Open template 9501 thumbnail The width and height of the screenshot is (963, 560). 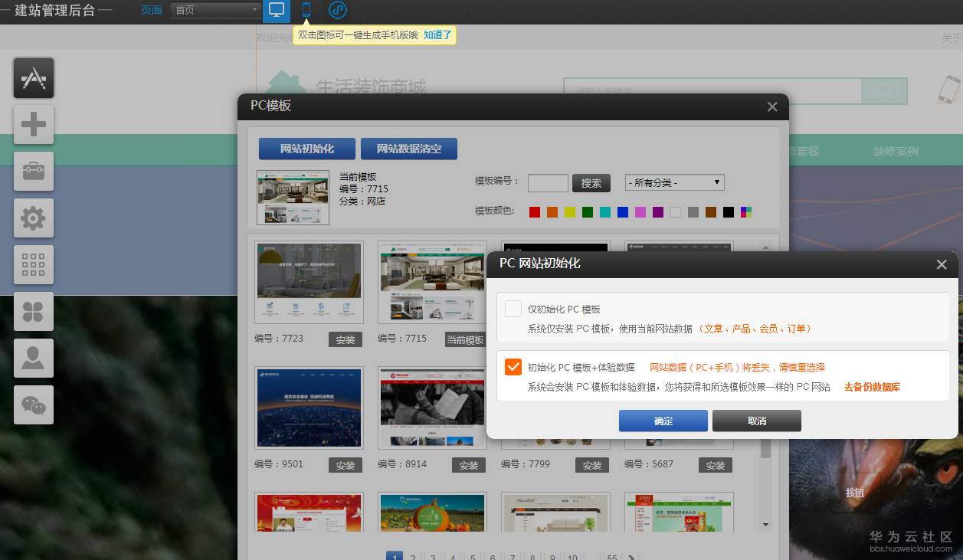tap(309, 408)
